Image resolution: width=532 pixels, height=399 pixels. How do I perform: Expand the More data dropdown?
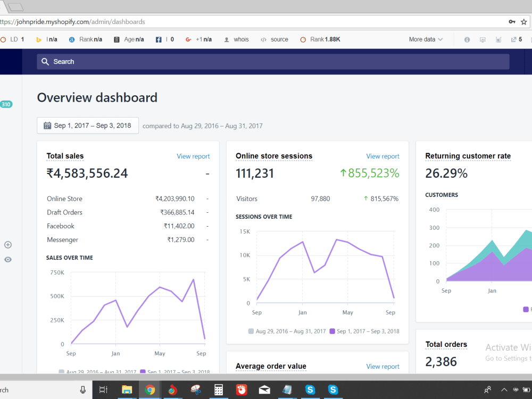tap(426, 39)
